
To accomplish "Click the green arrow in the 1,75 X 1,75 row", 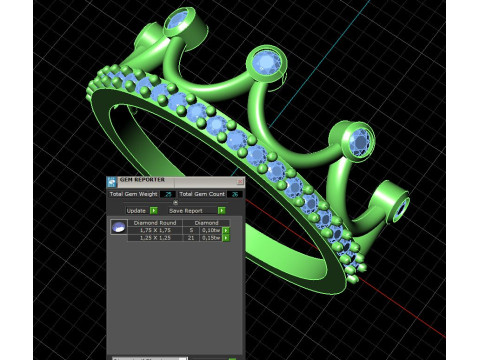I will (226, 230).
